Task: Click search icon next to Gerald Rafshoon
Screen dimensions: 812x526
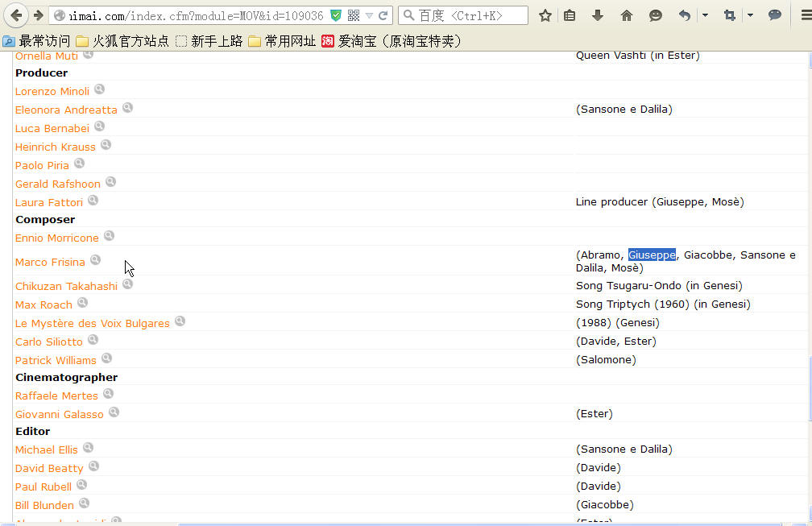Action: [111, 182]
